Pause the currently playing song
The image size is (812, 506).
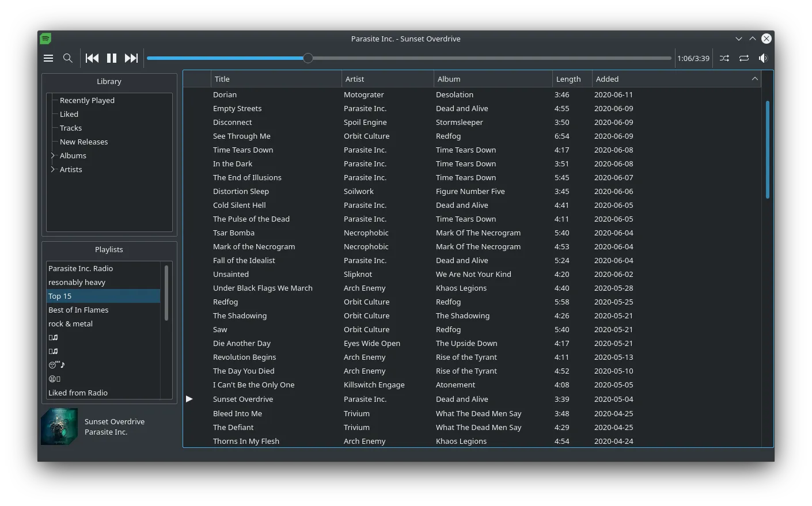pyautogui.click(x=111, y=58)
